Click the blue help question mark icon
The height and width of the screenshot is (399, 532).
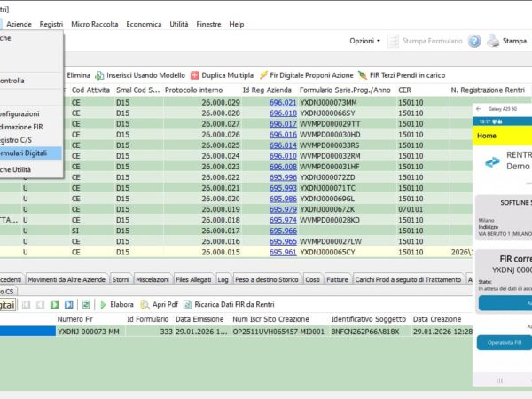point(474,41)
